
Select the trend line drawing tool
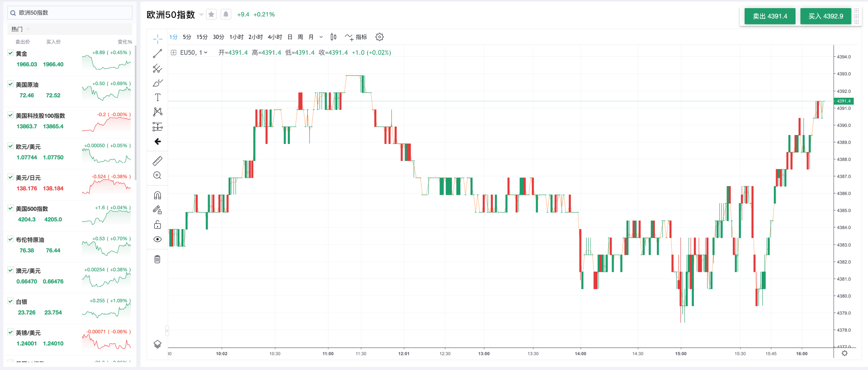pyautogui.click(x=157, y=54)
